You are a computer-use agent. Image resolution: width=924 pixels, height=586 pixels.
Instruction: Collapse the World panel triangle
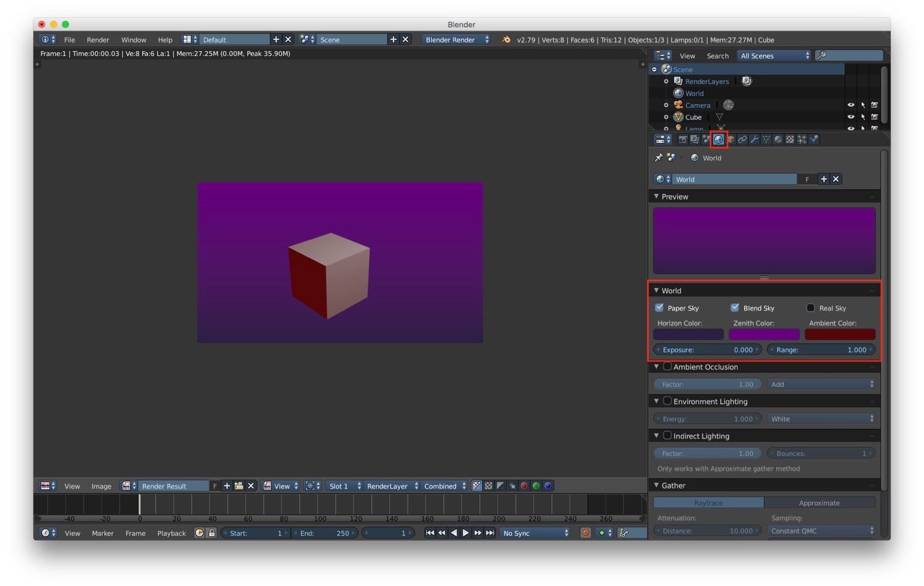coord(657,290)
